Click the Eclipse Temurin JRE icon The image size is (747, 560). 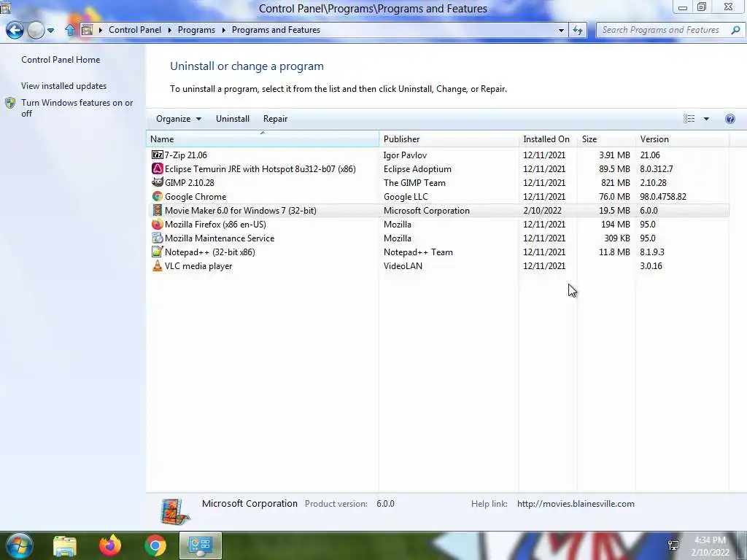coord(158,168)
